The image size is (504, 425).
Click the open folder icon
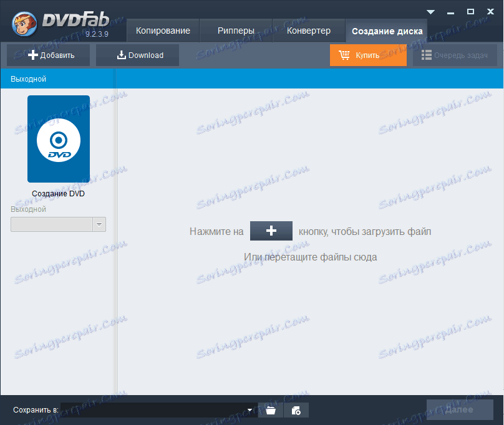[x=271, y=410]
